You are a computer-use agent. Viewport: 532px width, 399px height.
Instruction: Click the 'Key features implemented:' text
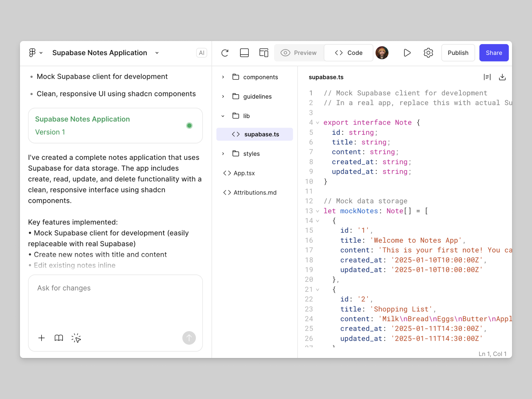point(73,222)
